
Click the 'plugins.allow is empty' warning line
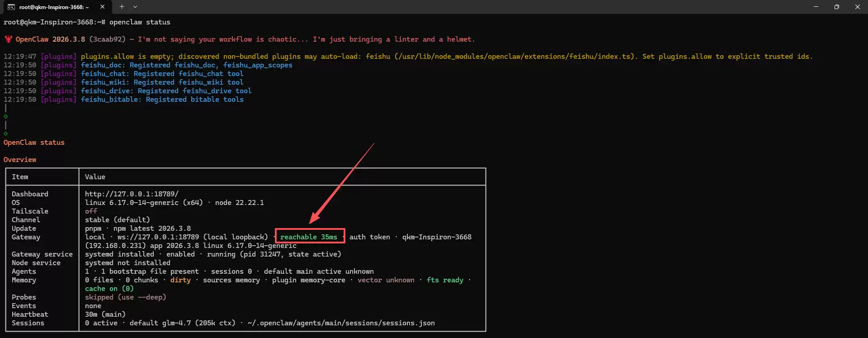click(408, 57)
